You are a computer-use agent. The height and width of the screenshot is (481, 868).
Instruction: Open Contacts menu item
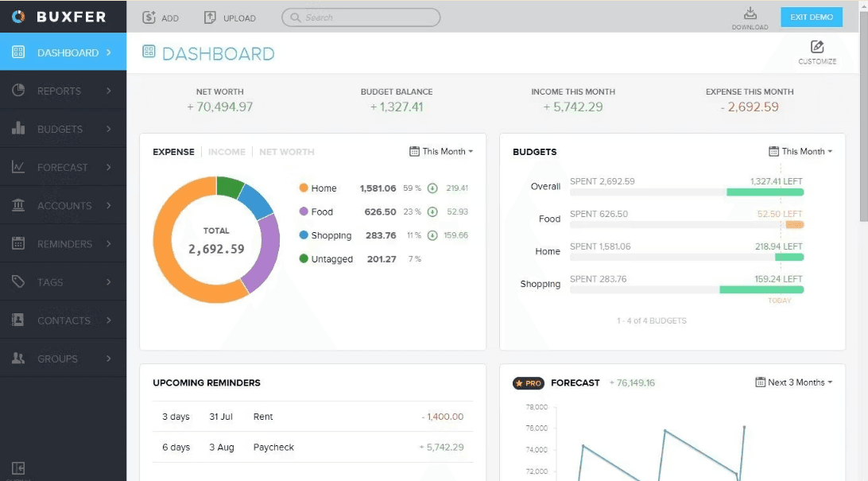click(63, 320)
